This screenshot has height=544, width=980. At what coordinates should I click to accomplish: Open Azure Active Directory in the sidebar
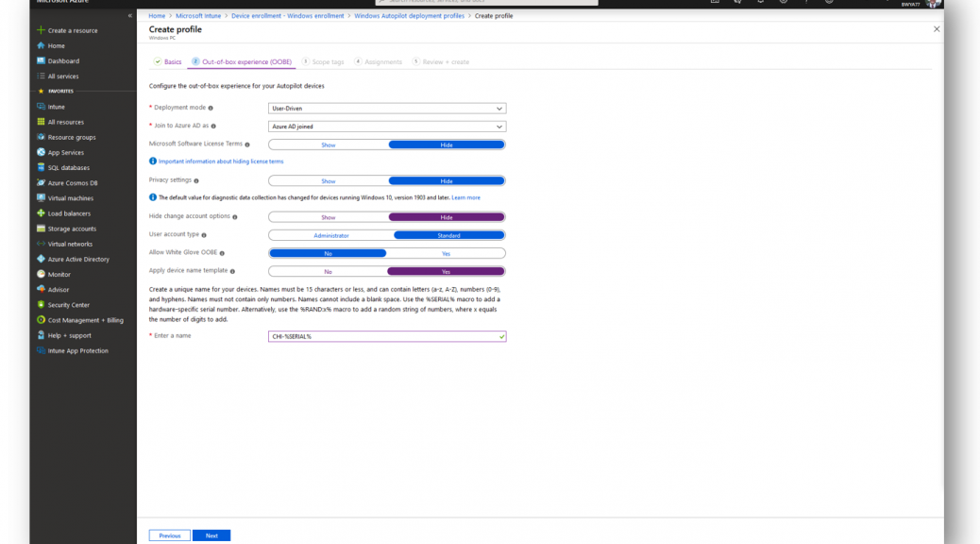pos(78,259)
